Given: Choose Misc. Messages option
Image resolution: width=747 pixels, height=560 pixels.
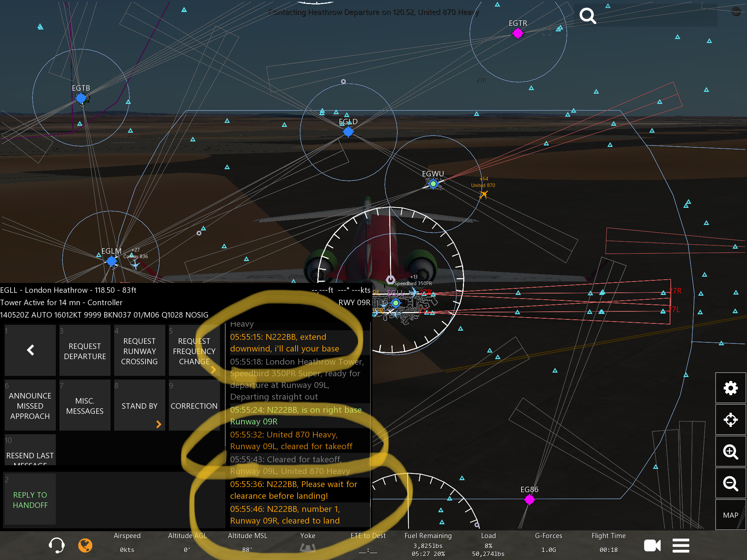Looking at the screenshot, I should (85, 405).
